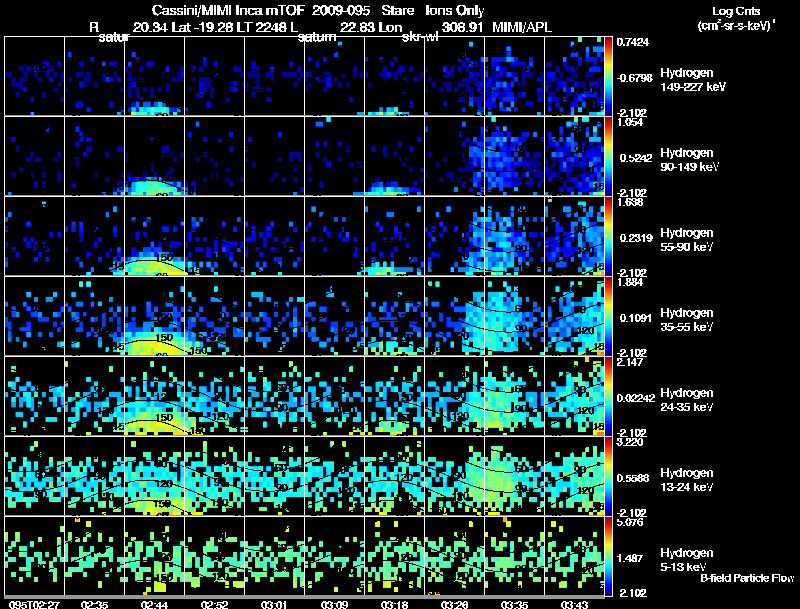Select the 'Hydrogen 5-13 keV' row label
The width and height of the screenshot is (800, 609).
[687, 560]
